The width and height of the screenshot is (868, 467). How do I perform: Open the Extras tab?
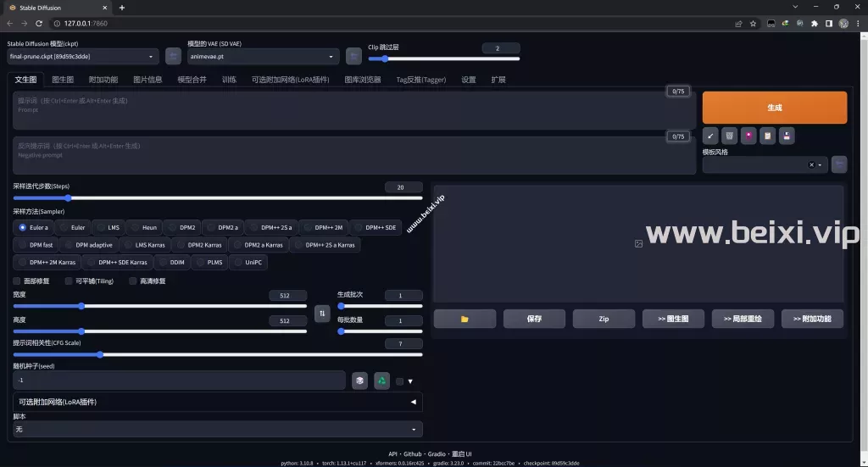(x=103, y=80)
